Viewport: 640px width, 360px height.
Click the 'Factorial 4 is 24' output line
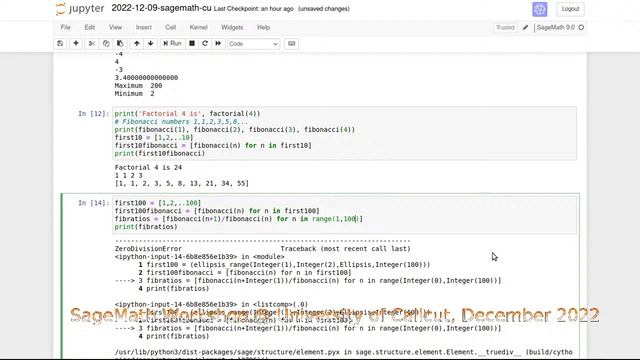tap(148, 167)
